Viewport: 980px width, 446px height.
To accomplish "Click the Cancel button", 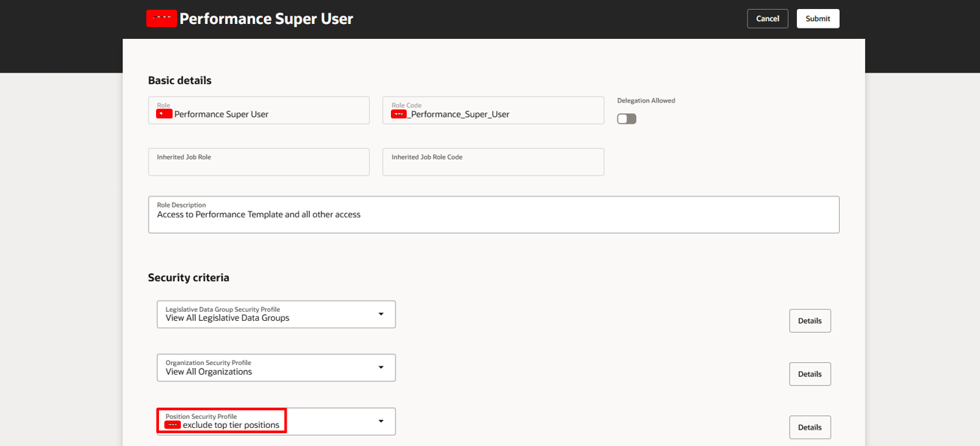I will pyautogui.click(x=767, y=19).
